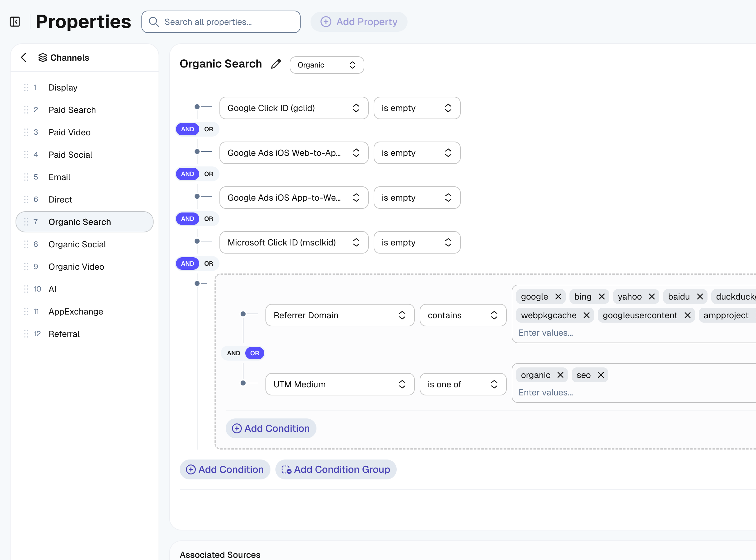This screenshot has width=756, height=560.
Task: Grab the drag handle next to Organic Search
Action: click(26, 222)
